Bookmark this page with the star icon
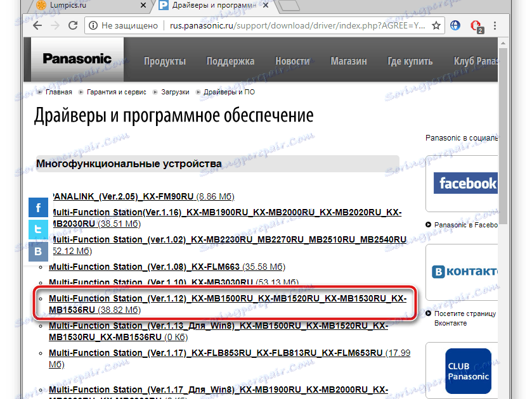Viewport: 532px width, 399px height. click(x=436, y=25)
